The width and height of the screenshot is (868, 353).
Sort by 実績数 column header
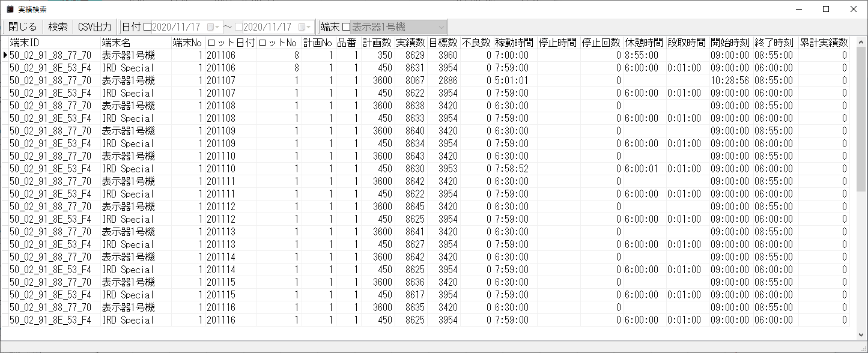click(x=410, y=43)
